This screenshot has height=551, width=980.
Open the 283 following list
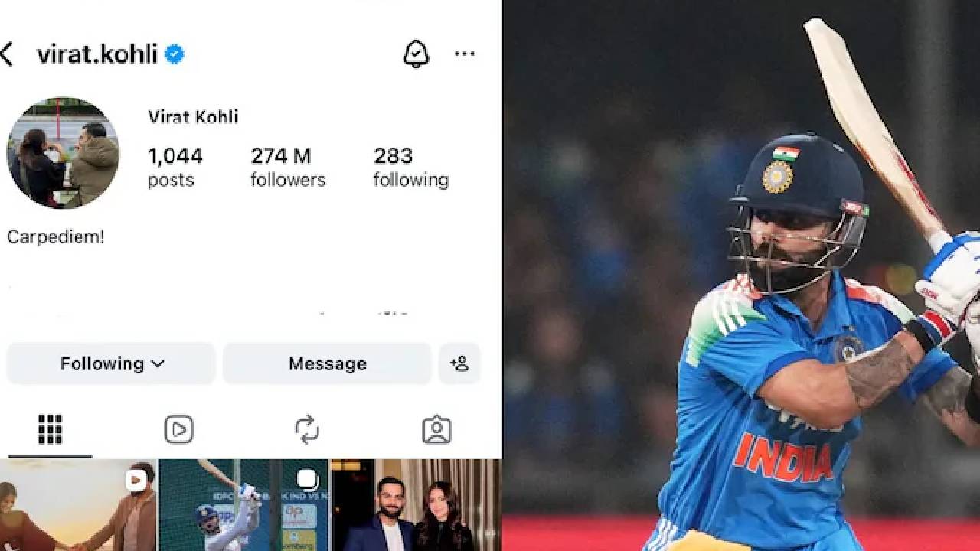point(411,167)
